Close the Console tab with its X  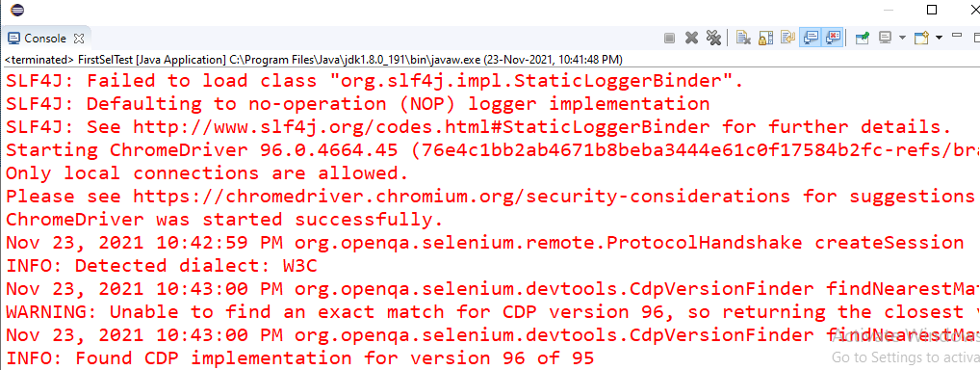(x=79, y=39)
